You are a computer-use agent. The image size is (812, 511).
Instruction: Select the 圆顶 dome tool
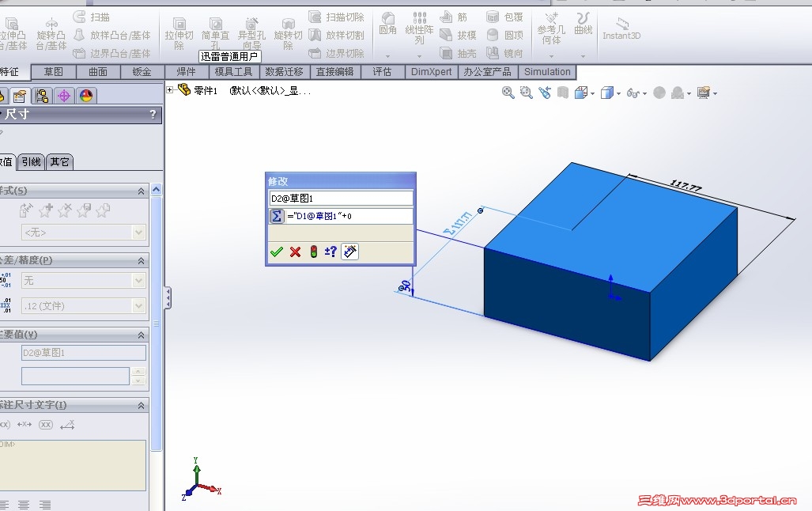point(505,36)
